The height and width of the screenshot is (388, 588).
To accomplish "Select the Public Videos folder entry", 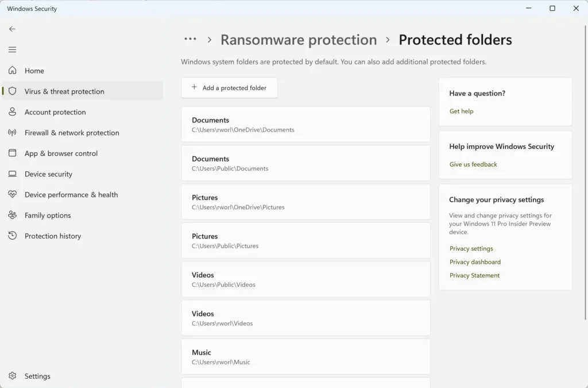I will 305,279.
